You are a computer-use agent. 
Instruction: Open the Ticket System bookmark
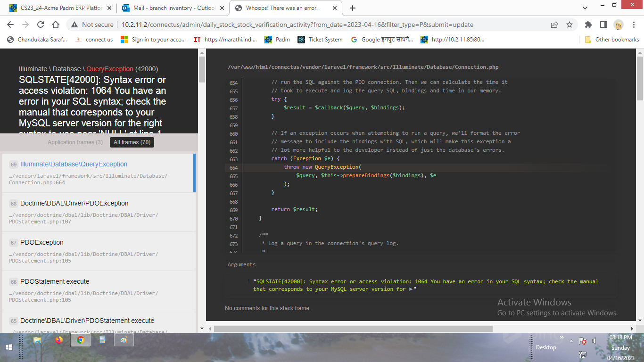click(x=320, y=40)
